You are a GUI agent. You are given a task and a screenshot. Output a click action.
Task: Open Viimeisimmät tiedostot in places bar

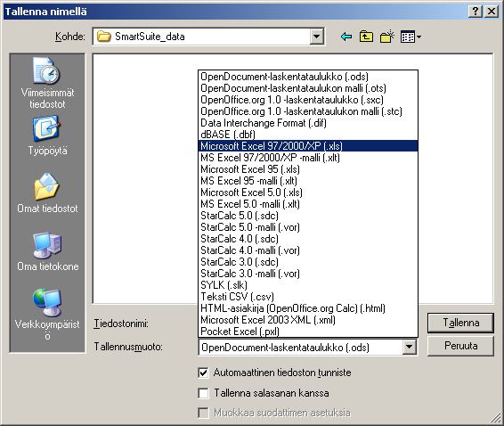47,84
